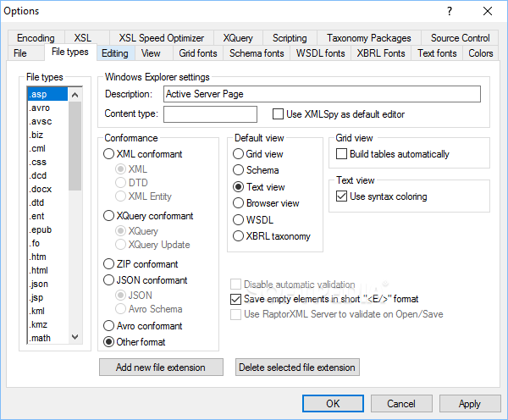Open WSDL fonts tab
This screenshot has width=508, height=420.
click(320, 53)
